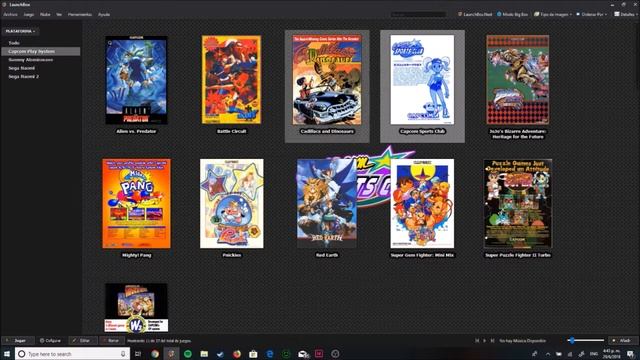Open the Nube menu

tap(45, 14)
